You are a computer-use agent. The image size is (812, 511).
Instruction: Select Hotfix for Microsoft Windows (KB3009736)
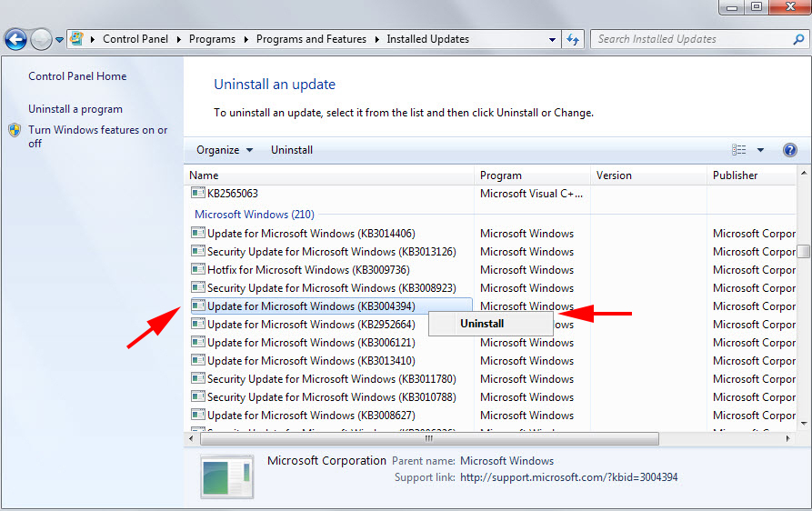pyautogui.click(x=308, y=270)
